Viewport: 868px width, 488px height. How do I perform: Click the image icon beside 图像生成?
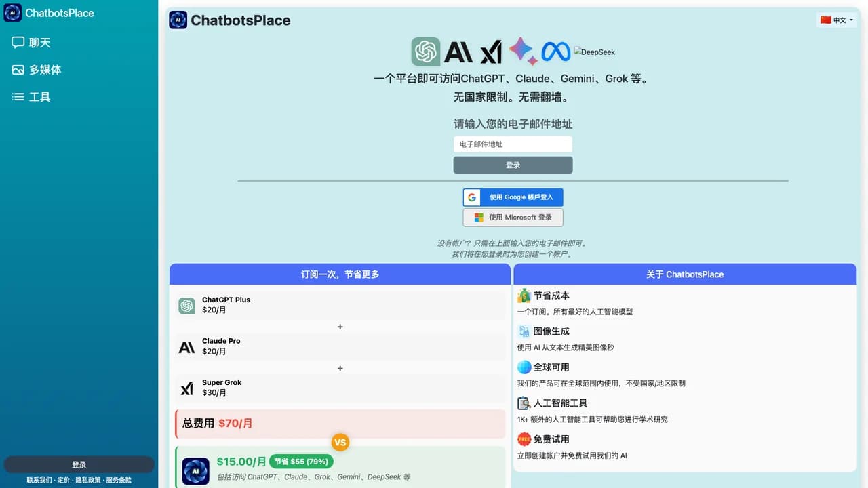(x=524, y=331)
